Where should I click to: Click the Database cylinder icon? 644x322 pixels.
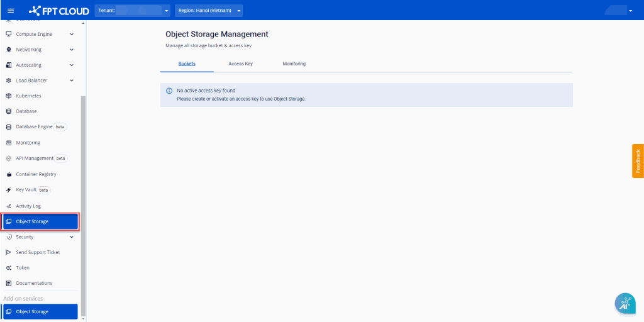[x=9, y=111]
